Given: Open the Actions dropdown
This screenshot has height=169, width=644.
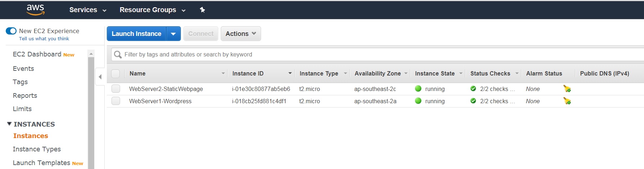Looking at the screenshot, I should (241, 34).
